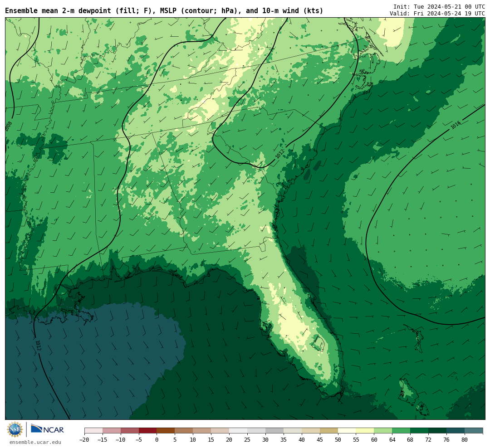Pick the 55 to 60 yellow-green swatch

click(x=365, y=431)
